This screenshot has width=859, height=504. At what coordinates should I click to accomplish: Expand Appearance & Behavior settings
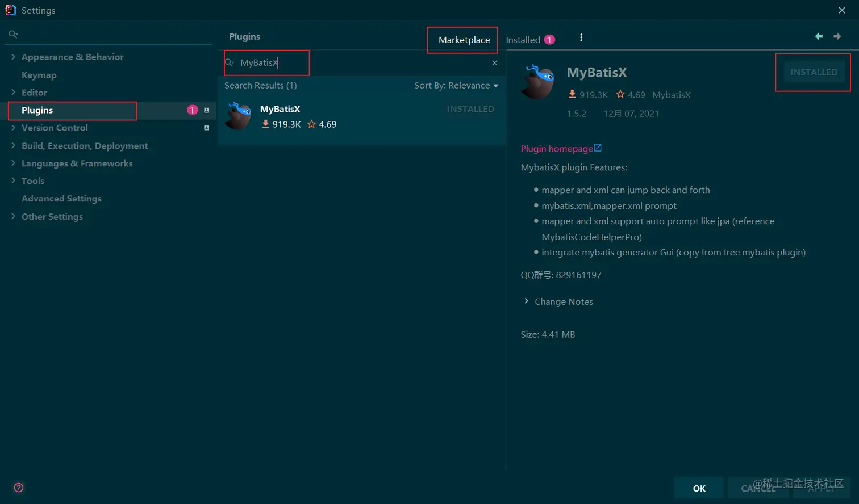click(x=13, y=57)
